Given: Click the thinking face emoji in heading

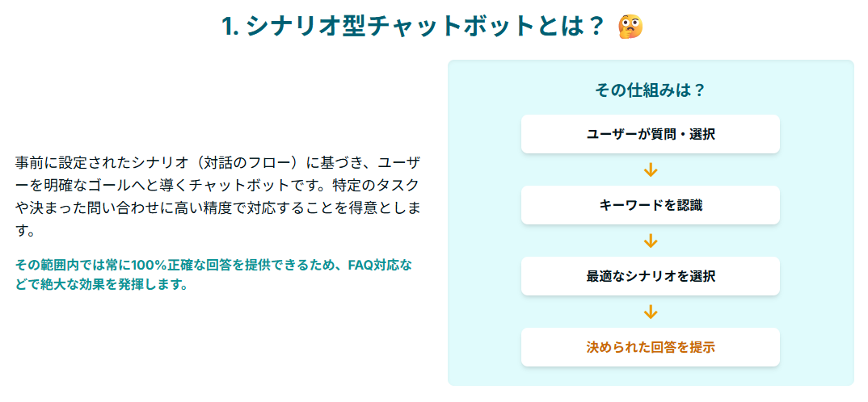Looking at the screenshot, I should coord(630,26).
